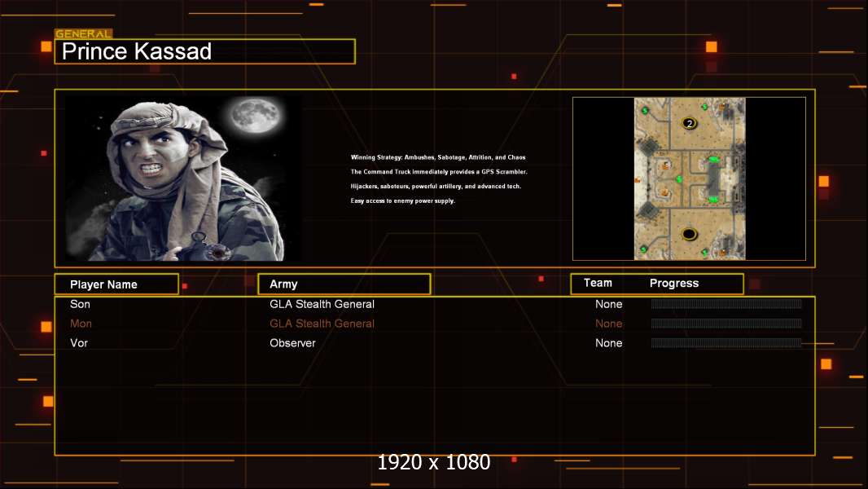Click the Team column header
Image resolution: width=868 pixels, height=489 pixels.
[598, 283]
